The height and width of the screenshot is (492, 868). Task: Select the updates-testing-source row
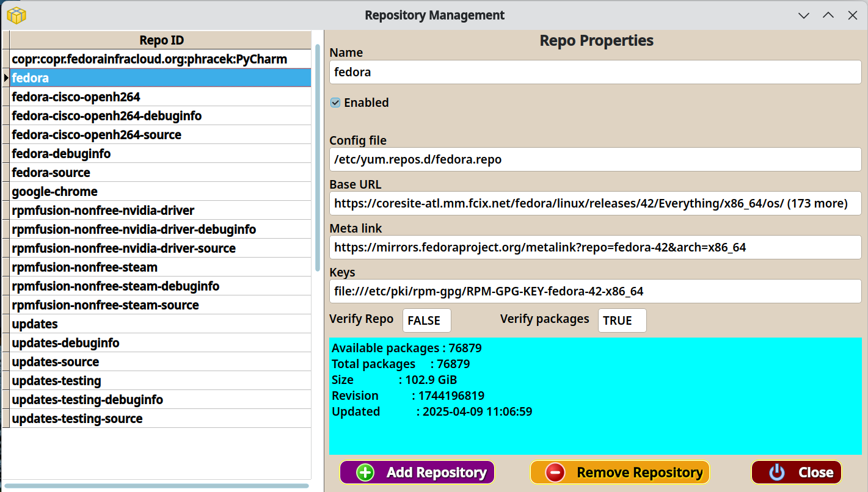(161, 419)
